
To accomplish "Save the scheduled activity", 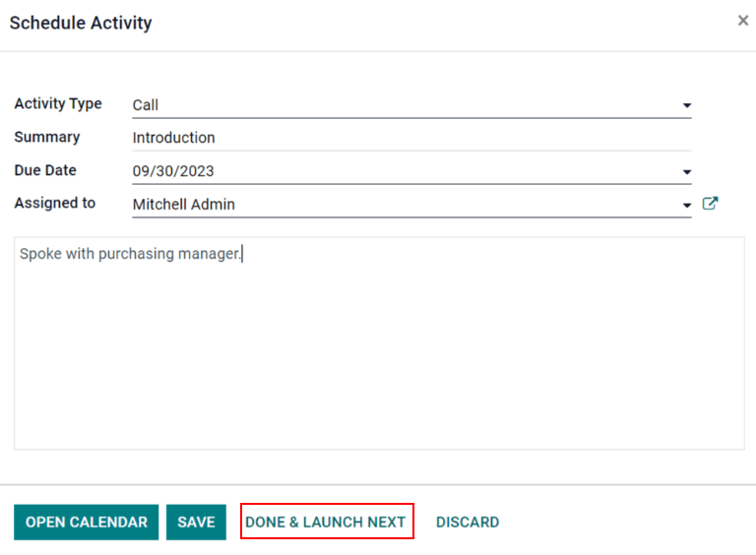I will pos(196,523).
